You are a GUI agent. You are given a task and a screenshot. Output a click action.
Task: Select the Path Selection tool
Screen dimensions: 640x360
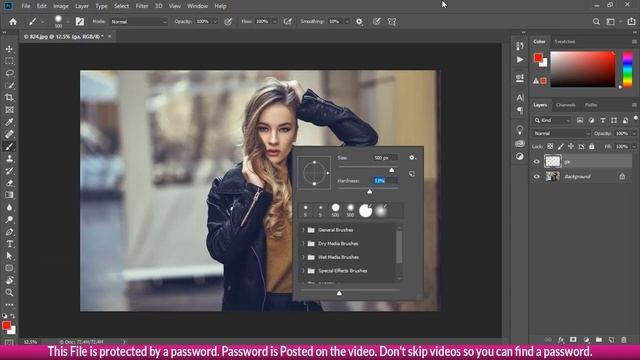[9, 256]
